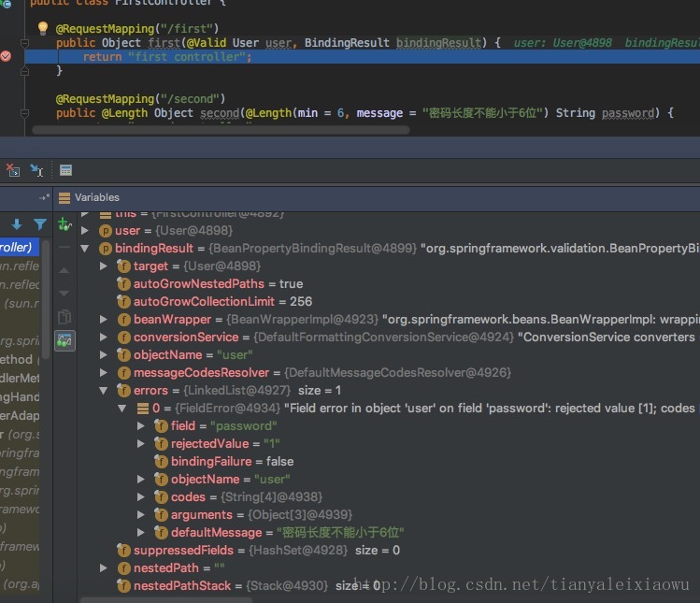Click the lightbulb intention icon
Screen dimensions: 700x603
point(43,28)
